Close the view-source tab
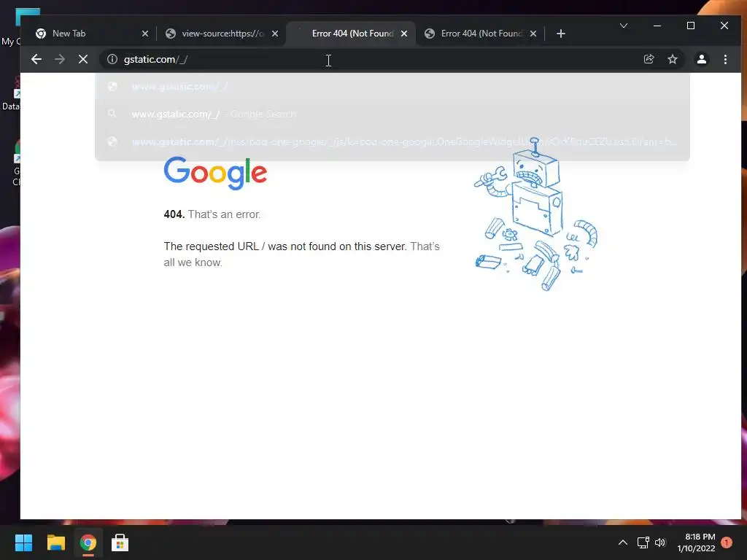Image resolution: width=747 pixels, height=560 pixels. [x=275, y=34]
